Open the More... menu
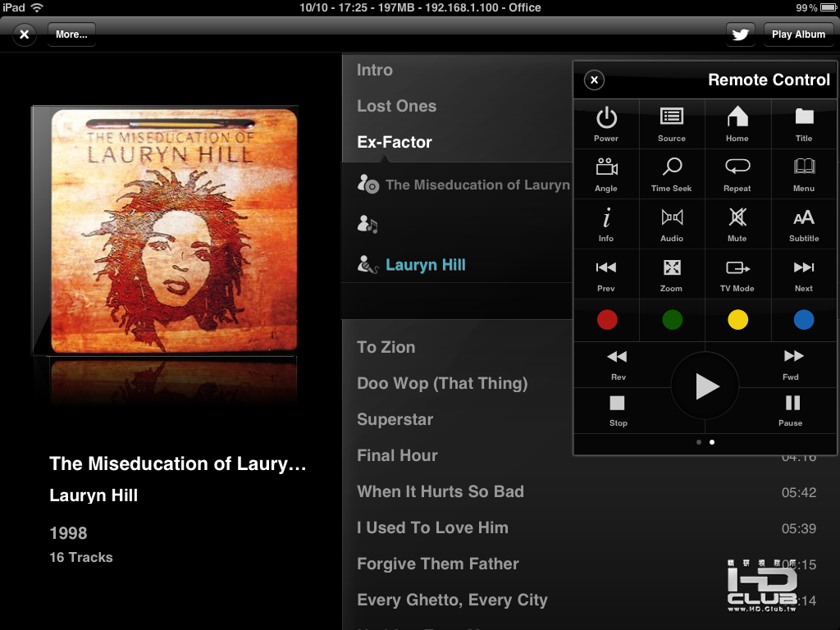The image size is (840, 630). (72, 34)
